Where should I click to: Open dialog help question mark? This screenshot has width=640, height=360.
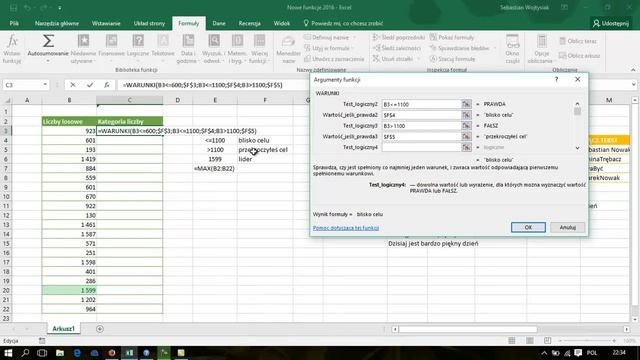(x=556, y=80)
